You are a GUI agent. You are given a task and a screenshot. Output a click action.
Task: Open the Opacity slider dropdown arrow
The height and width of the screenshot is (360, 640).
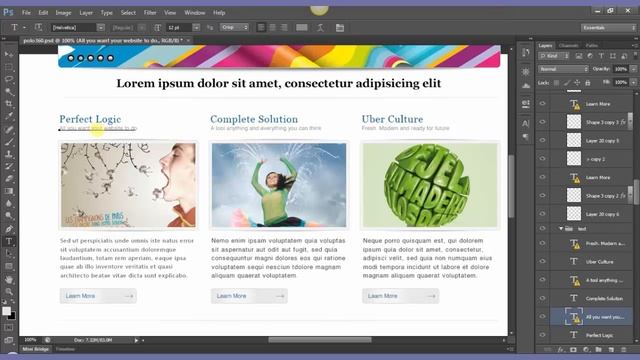[633, 69]
